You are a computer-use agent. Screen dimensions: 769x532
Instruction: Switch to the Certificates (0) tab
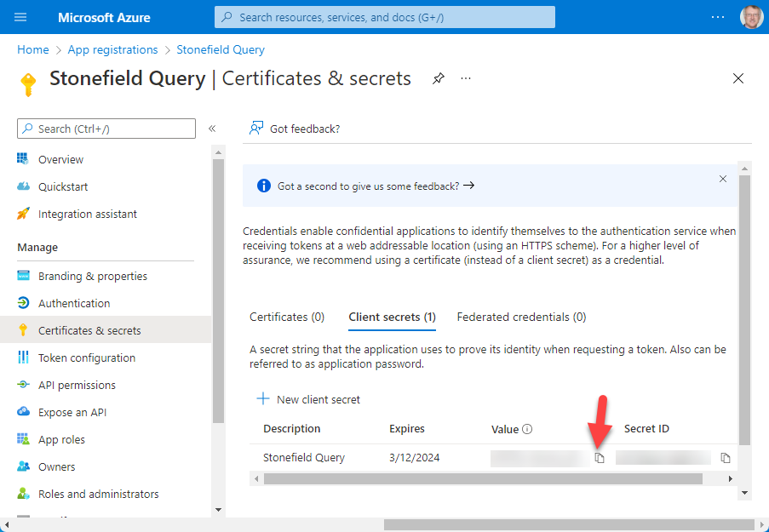tap(287, 317)
